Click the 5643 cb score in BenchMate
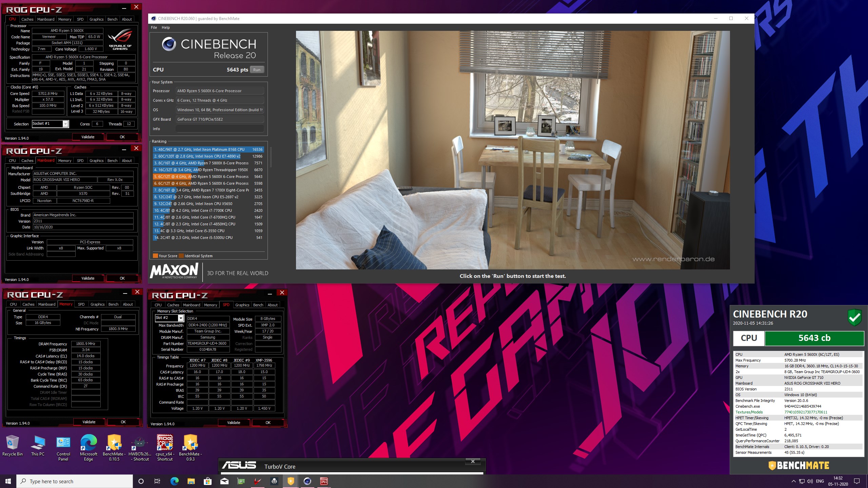This screenshot has width=868, height=488. pos(814,338)
